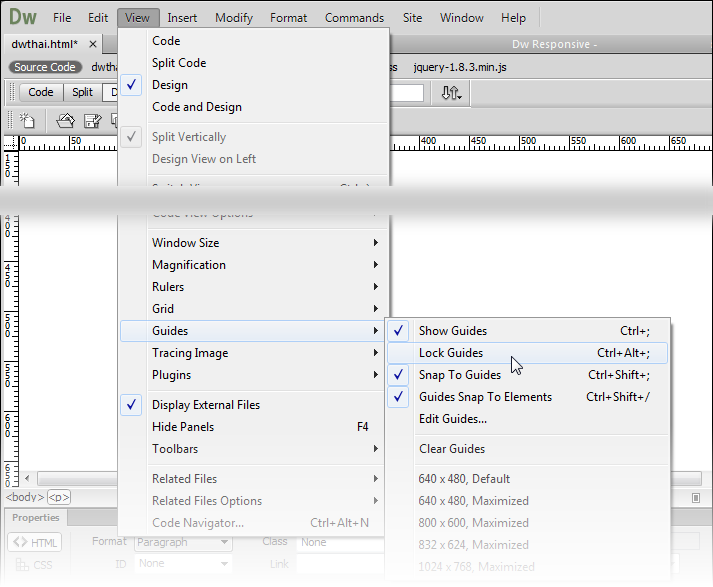713x587 pixels.
Task: Uncheck Display External Files
Action: coord(205,405)
